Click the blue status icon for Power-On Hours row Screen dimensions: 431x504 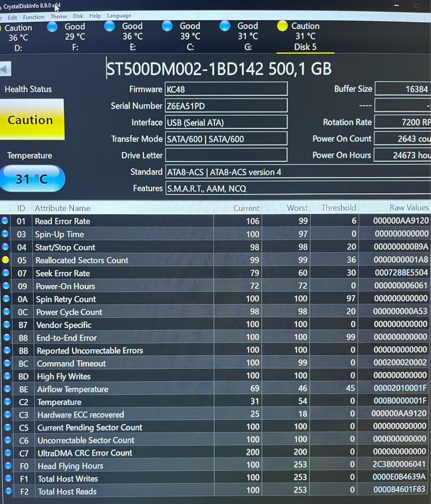(6, 286)
